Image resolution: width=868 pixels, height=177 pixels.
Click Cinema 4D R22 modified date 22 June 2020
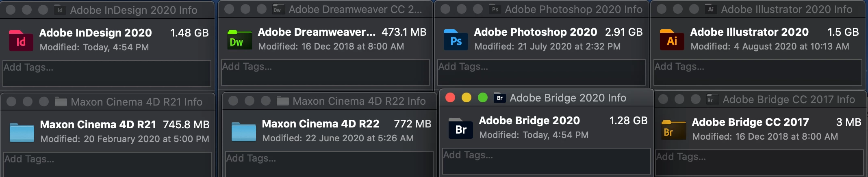coord(360,138)
